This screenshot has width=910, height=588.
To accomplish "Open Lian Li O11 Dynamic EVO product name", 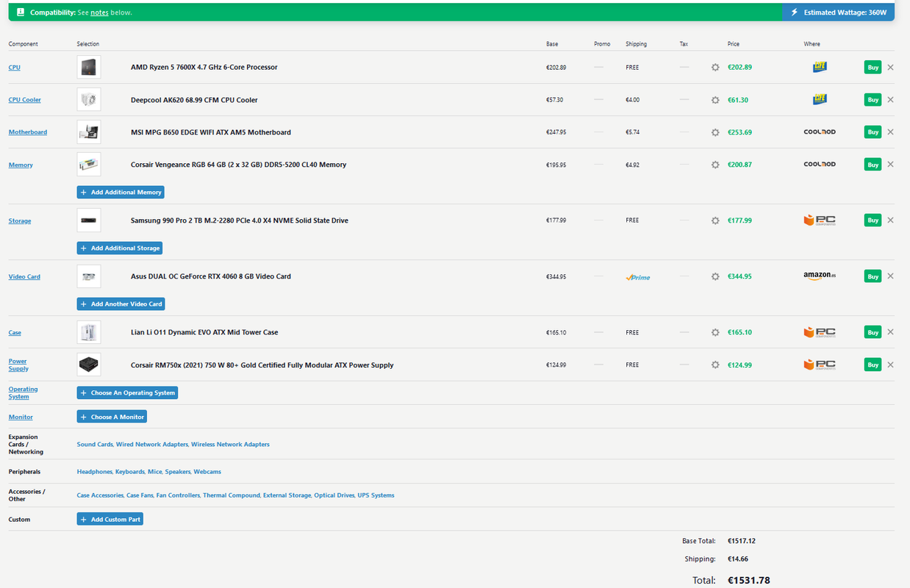I will [x=204, y=332].
